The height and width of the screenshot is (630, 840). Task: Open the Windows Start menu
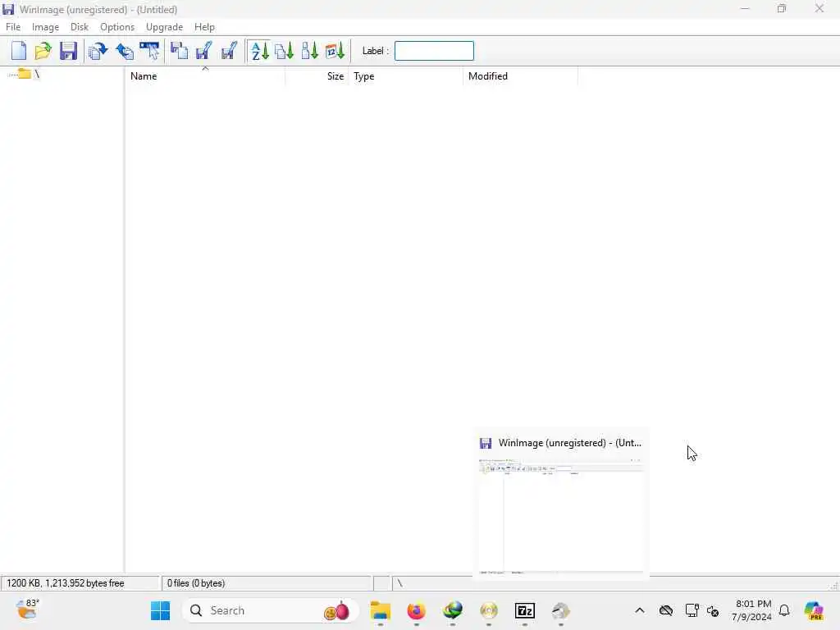pos(160,610)
